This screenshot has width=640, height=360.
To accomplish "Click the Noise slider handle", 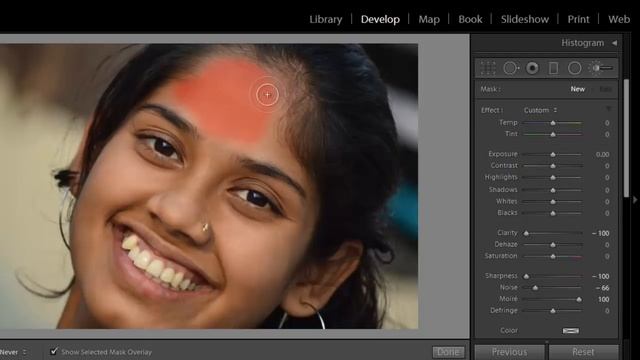I will click(536, 288).
